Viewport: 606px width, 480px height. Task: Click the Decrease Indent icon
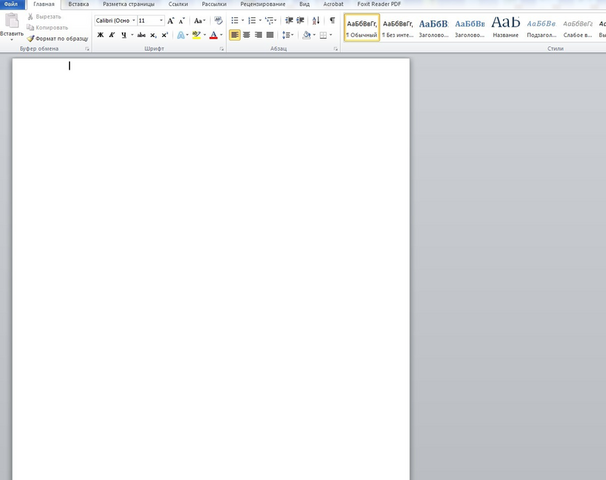(289, 20)
